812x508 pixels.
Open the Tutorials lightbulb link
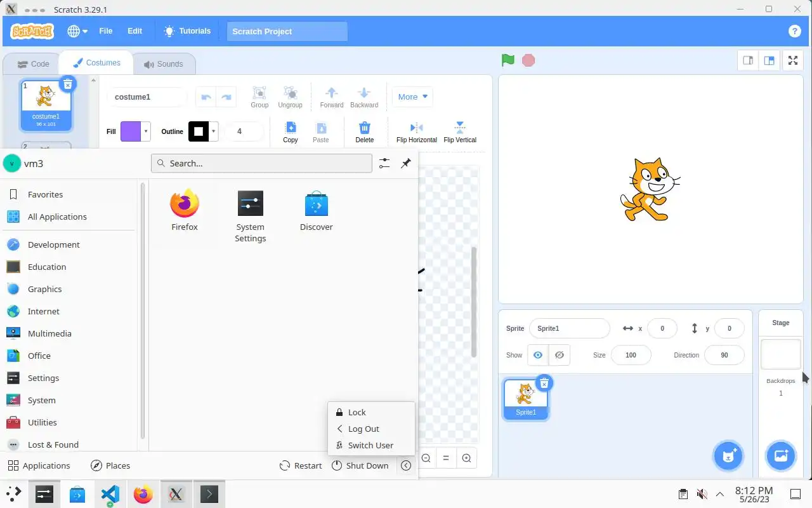187,31
